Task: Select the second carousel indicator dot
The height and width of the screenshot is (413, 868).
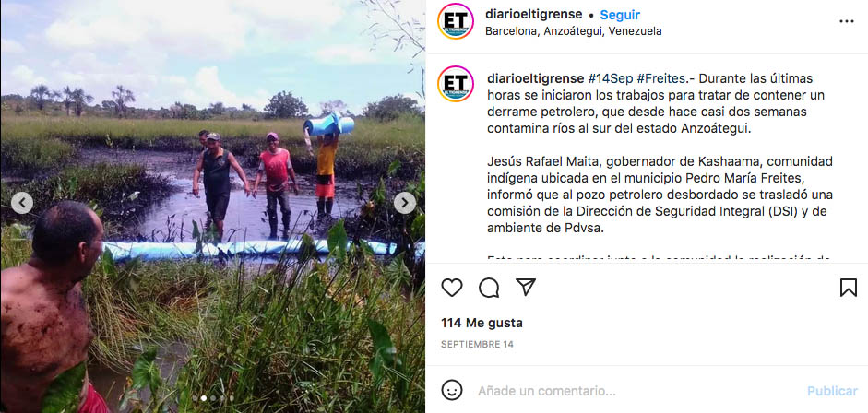Action: click(203, 398)
